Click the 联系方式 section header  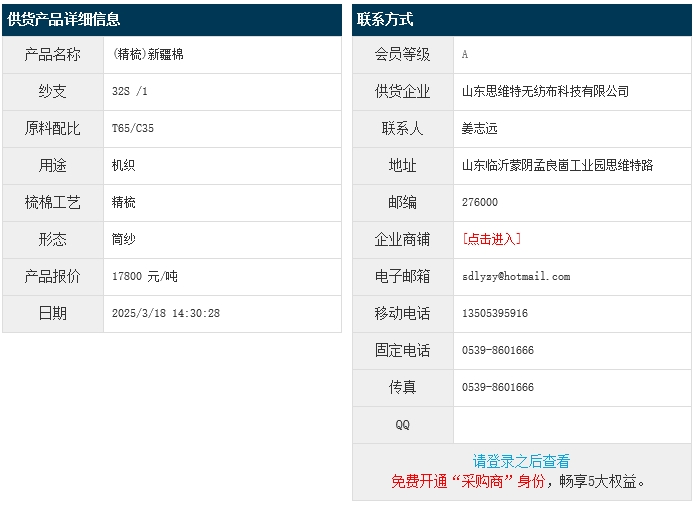(x=385, y=19)
